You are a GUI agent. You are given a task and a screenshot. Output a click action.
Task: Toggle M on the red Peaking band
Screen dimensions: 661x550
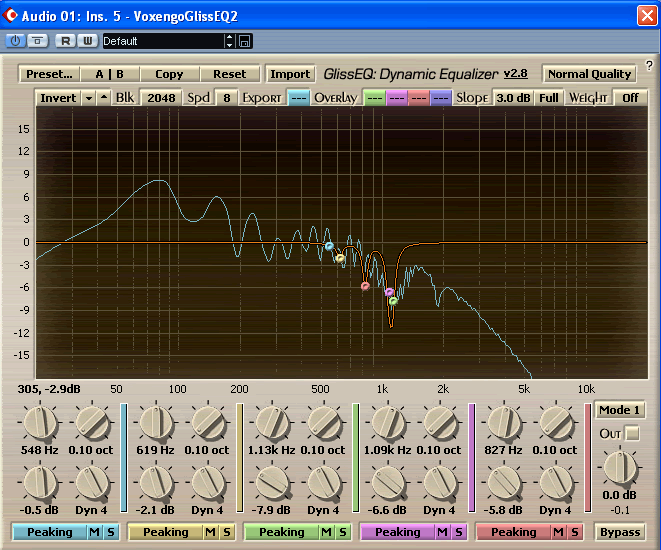click(x=558, y=532)
